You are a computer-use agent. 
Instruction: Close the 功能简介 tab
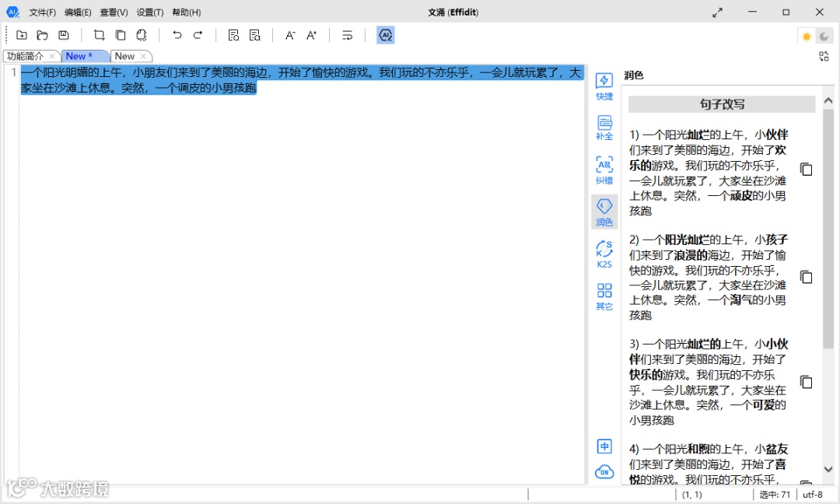click(x=52, y=56)
